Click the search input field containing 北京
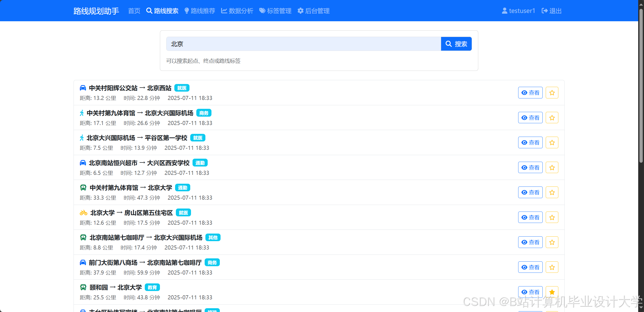 (303, 44)
